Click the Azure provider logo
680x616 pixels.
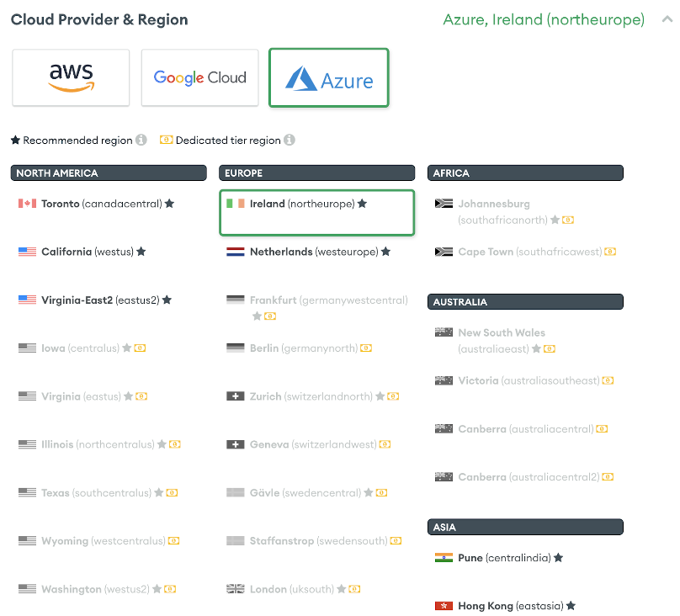pyautogui.click(x=328, y=78)
